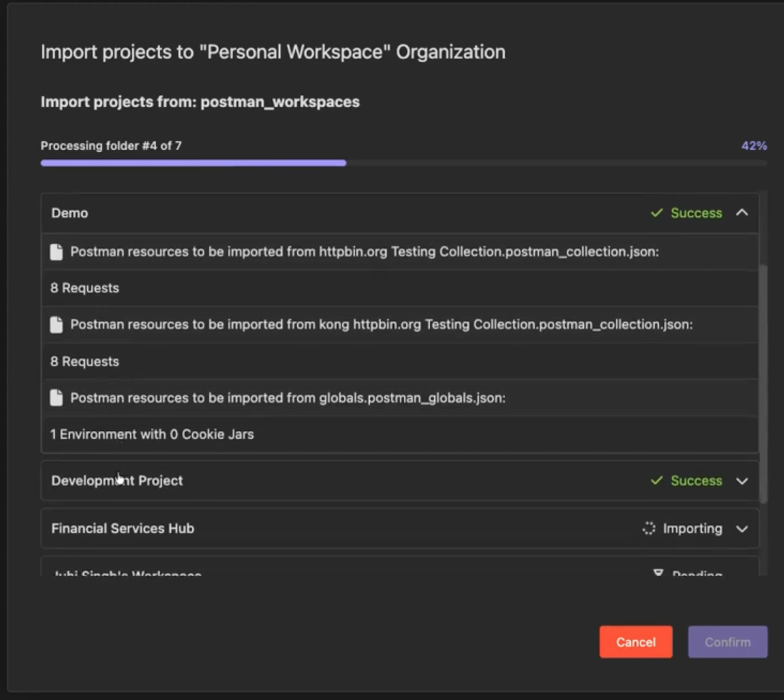Click file icon next to globals.postman_globals.json
The width and height of the screenshot is (784, 700).
pyautogui.click(x=56, y=398)
